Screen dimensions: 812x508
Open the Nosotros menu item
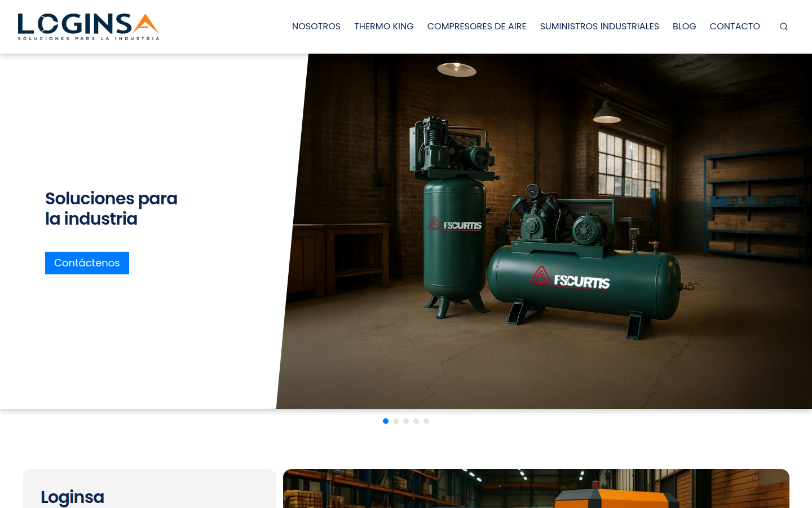pyautogui.click(x=316, y=27)
